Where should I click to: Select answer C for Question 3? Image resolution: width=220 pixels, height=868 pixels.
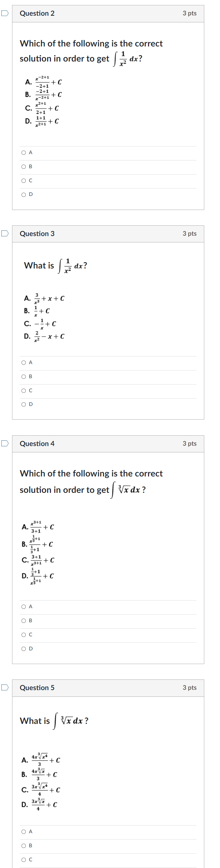point(23,391)
